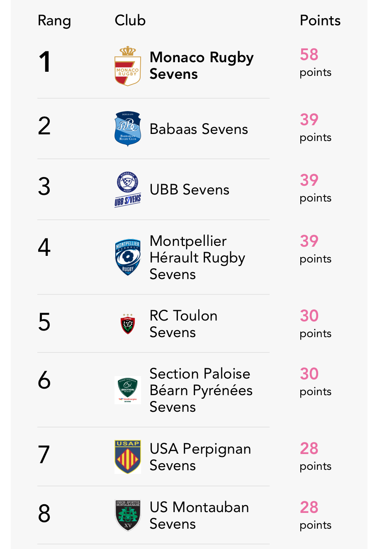Click the RC Toulon shield logo

click(x=127, y=324)
